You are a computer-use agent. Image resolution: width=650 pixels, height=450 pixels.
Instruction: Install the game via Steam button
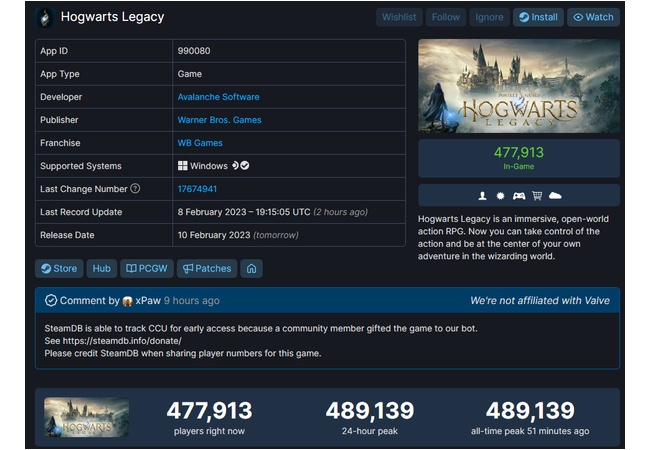538,17
